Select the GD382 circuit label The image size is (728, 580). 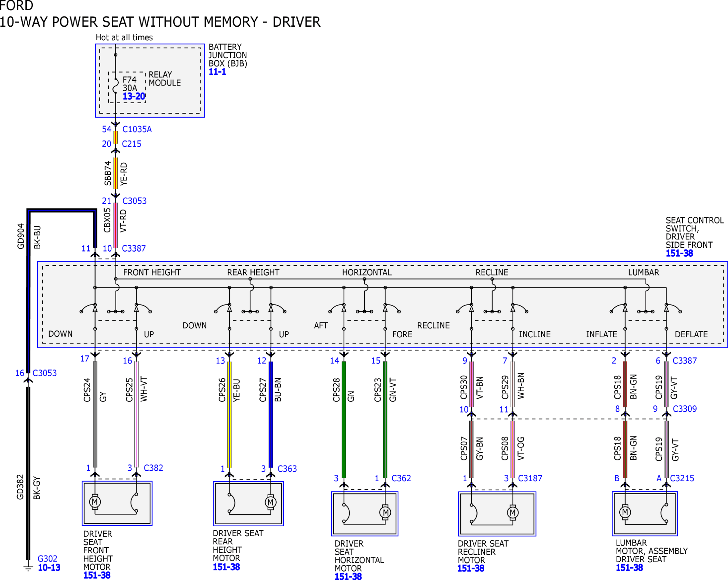[20, 487]
